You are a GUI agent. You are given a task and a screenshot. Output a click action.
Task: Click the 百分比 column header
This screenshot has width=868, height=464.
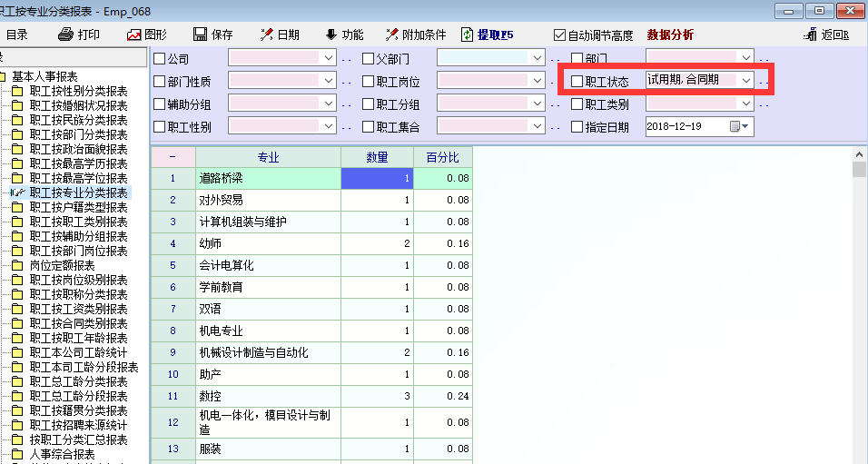click(x=442, y=157)
